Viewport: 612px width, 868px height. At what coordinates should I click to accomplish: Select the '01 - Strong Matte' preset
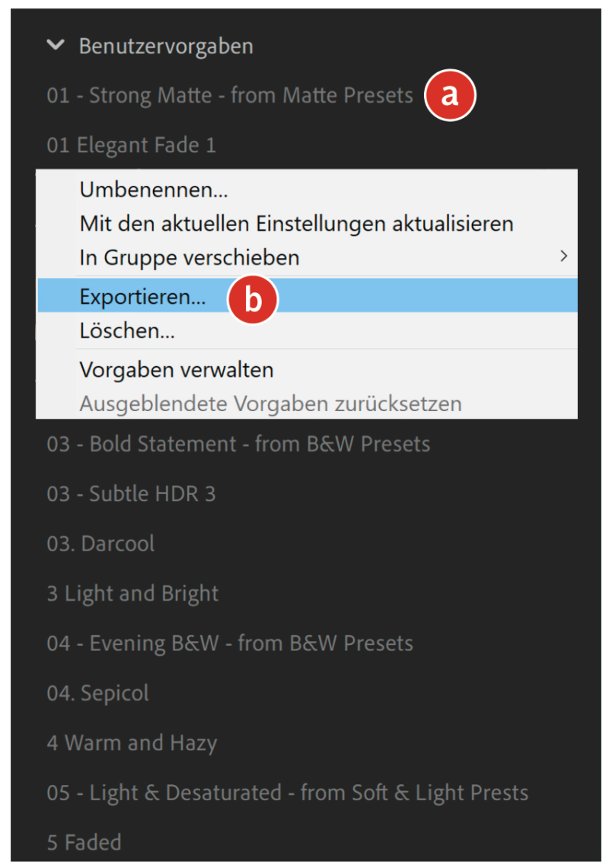tap(229, 96)
